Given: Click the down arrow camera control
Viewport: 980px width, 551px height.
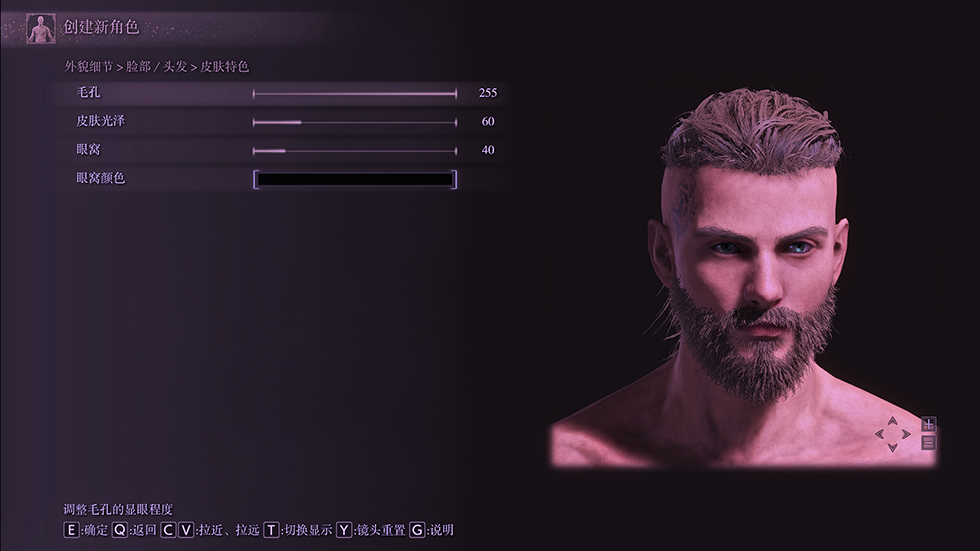Looking at the screenshot, I should click(x=892, y=447).
